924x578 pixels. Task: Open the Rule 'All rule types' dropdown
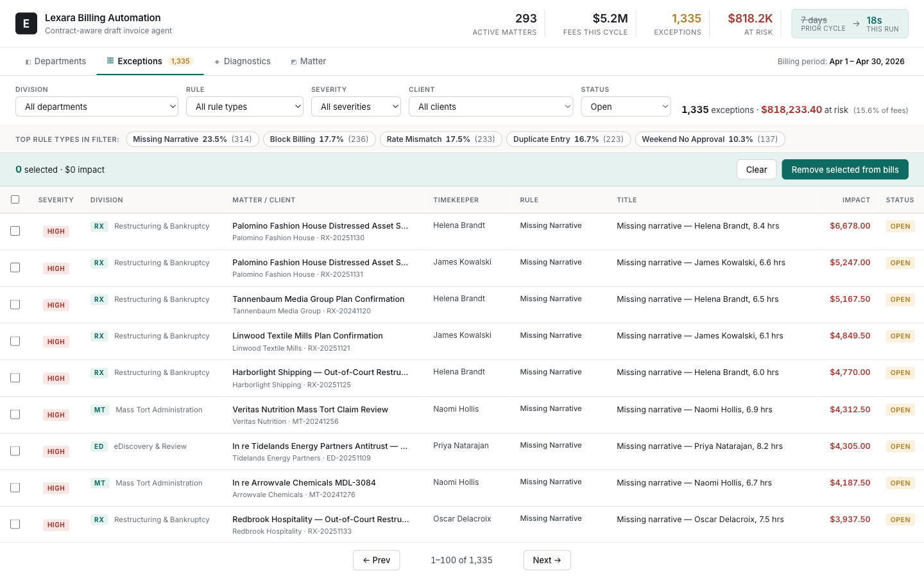[244, 107]
